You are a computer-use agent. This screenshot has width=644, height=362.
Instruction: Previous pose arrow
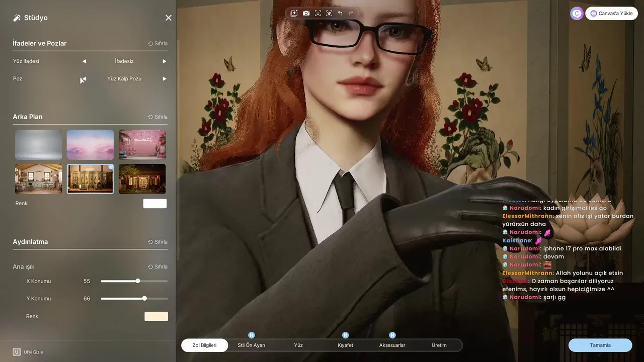[84, 79]
